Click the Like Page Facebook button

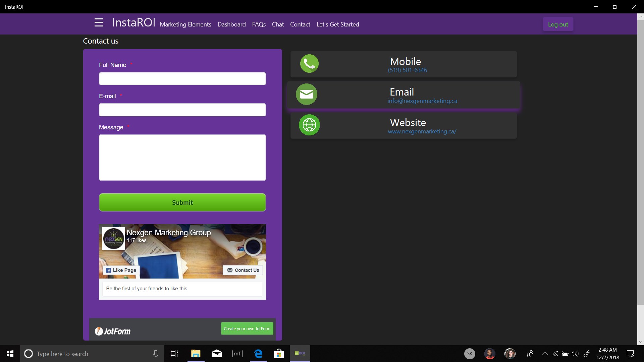pyautogui.click(x=121, y=270)
